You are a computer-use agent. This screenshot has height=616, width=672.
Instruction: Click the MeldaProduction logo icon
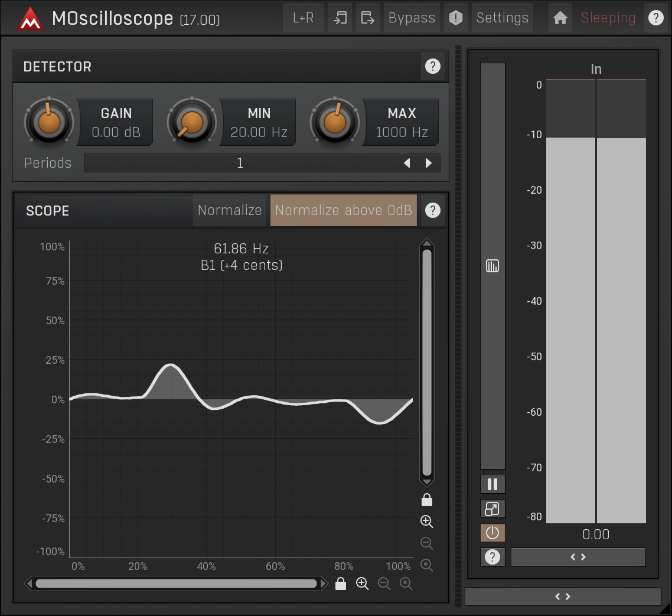pyautogui.click(x=31, y=18)
